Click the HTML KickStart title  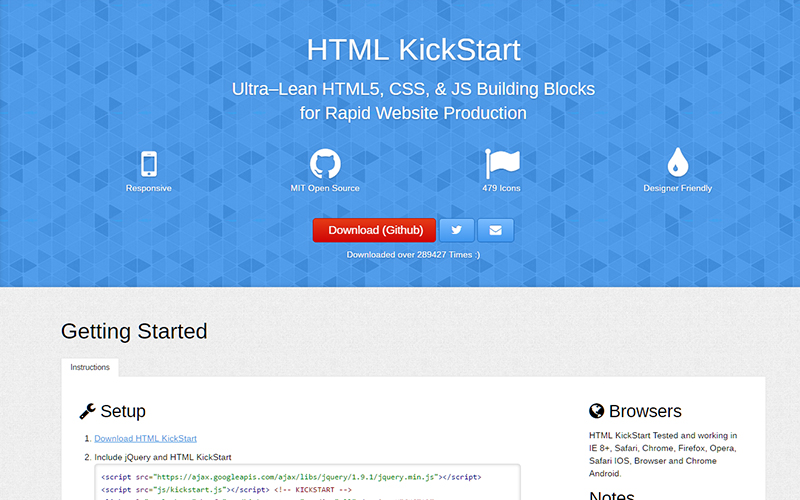click(x=413, y=49)
